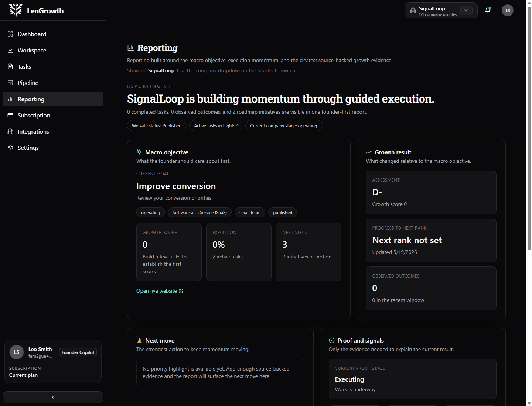Click the 2 initiatives in motion text

click(x=307, y=257)
